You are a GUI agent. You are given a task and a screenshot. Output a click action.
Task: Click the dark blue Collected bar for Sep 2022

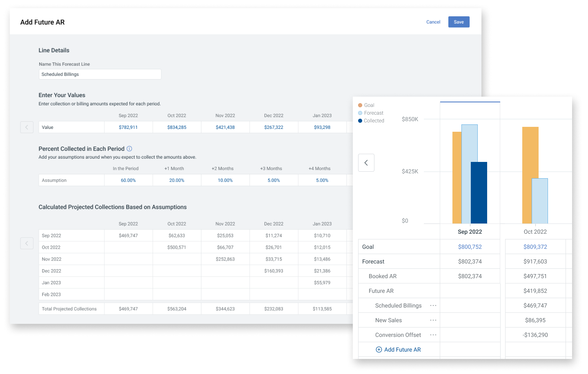479,193
